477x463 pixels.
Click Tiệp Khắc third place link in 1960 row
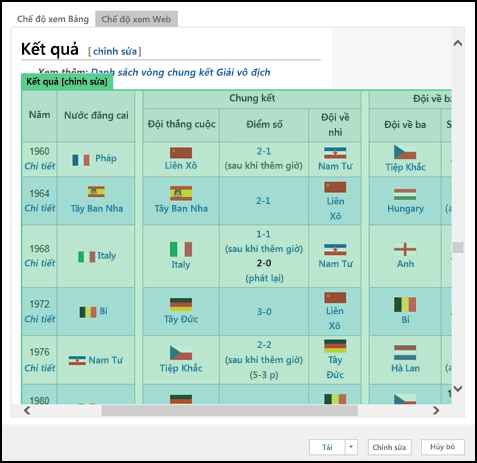pos(405,167)
